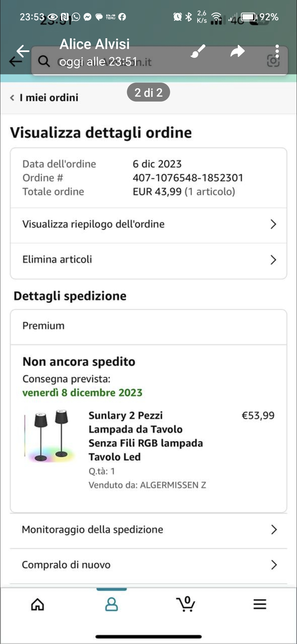Go to Home in bottom navigation
Viewport: 297px width, 644px height.
coord(37,604)
